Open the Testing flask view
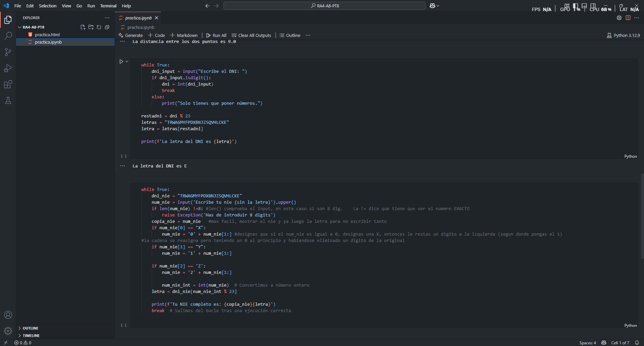The width and height of the screenshot is (644, 346). [x=8, y=100]
